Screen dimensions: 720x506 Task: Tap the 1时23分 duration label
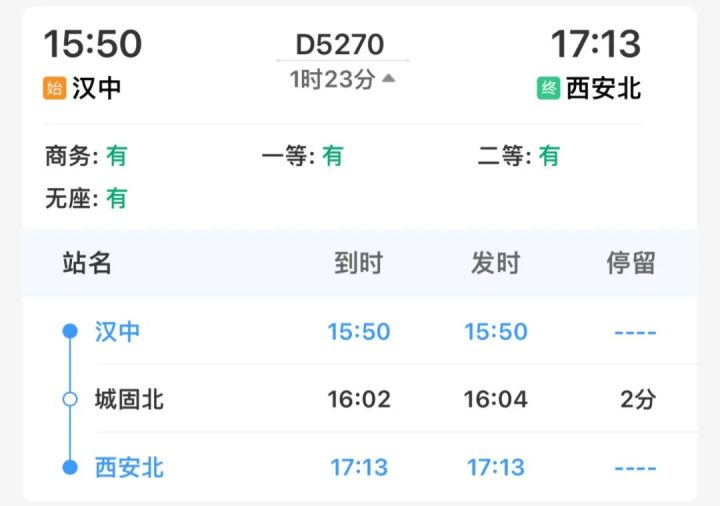(331, 79)
